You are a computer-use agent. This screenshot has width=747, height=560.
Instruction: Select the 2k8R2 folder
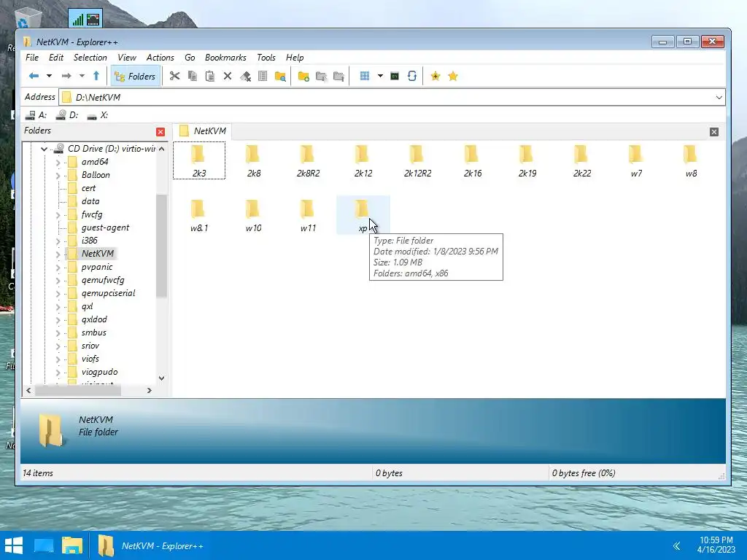pyautogui.click(x=308, y=161)
